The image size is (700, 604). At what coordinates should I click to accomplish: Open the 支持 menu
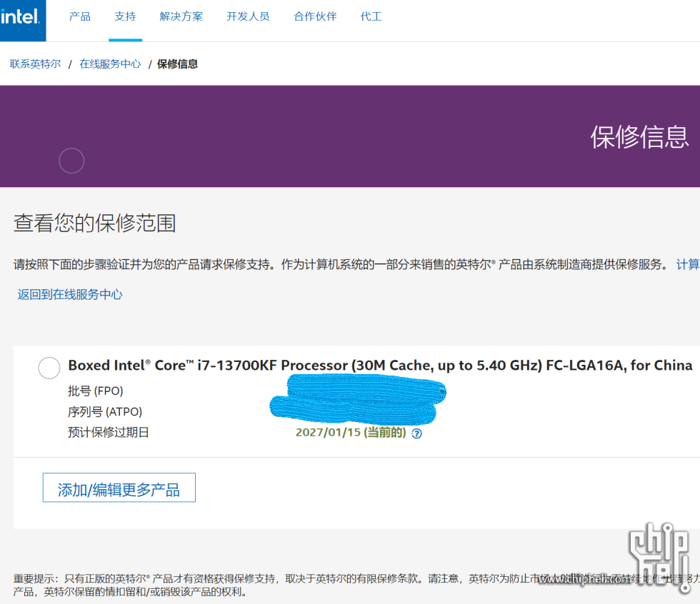pos(125,16)
